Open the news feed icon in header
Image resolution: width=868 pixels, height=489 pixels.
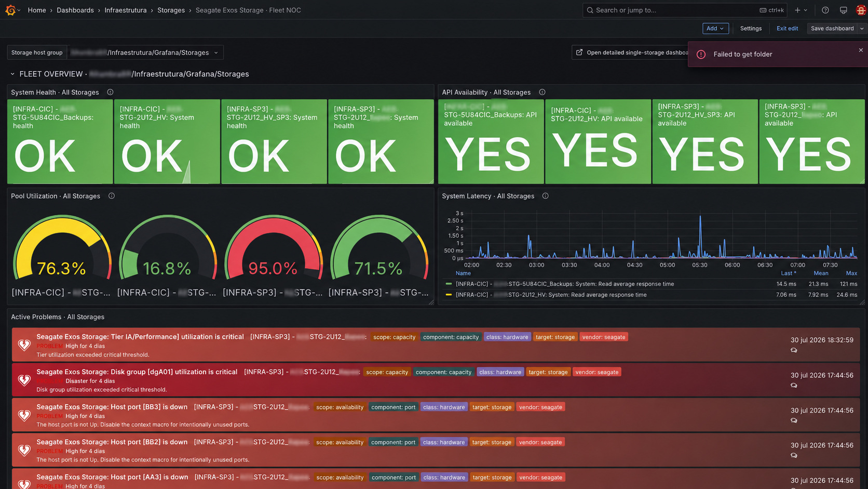point(843,10)
